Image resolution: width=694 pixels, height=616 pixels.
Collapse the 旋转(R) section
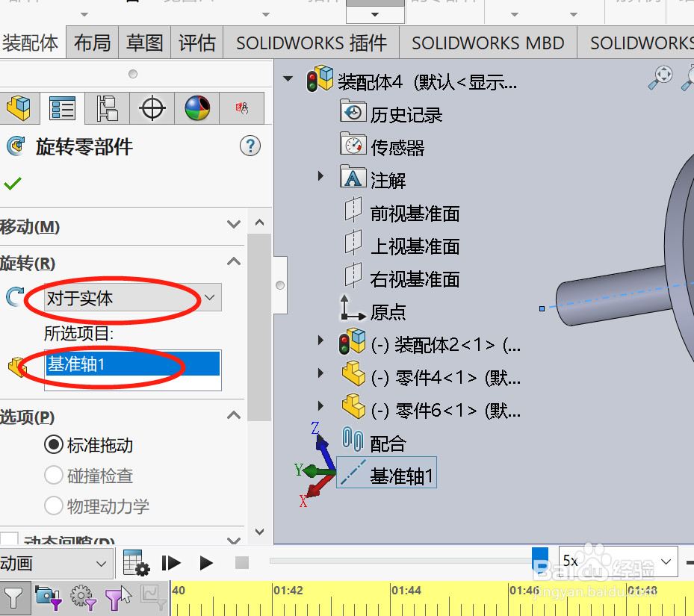(233, 261)
